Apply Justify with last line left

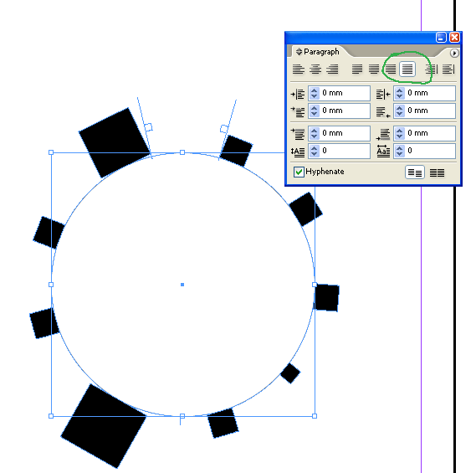coord(357,69)
